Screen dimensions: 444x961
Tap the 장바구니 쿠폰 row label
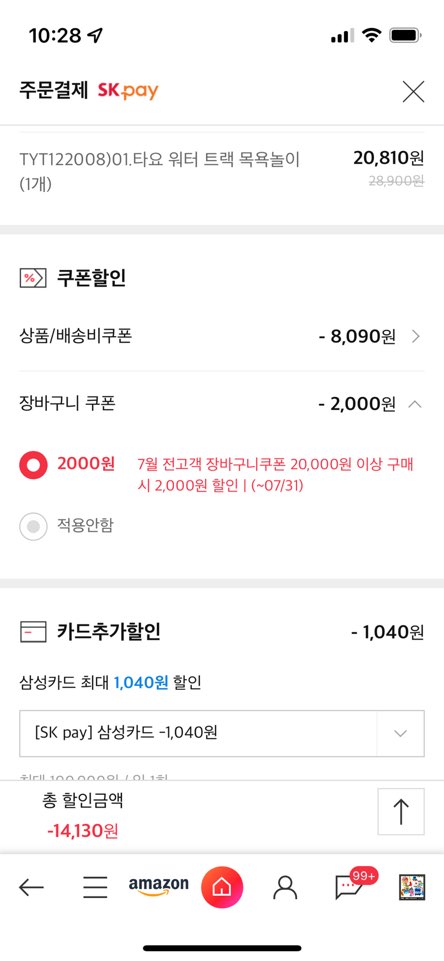pos(67,403)
